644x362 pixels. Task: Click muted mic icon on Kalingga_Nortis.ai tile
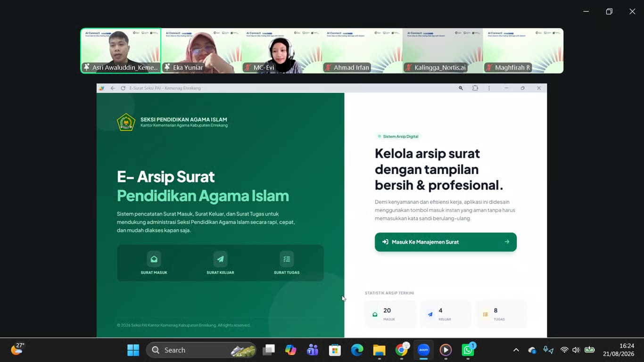tap(409, 67)
